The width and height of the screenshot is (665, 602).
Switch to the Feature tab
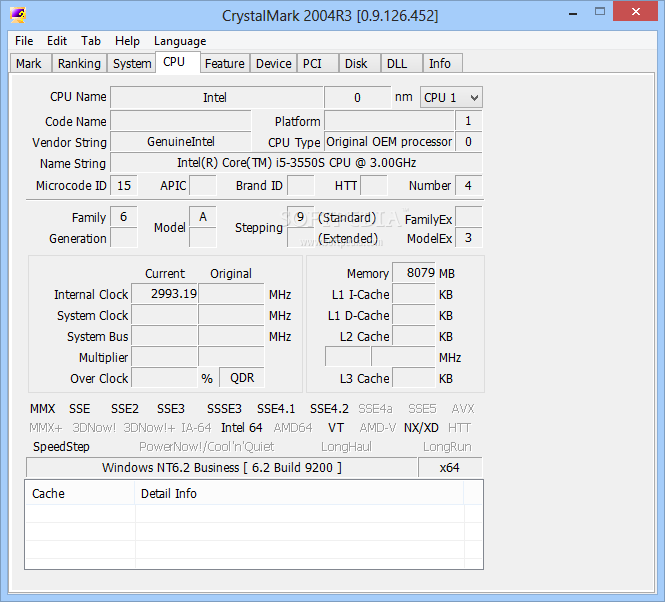click(225, 64)
